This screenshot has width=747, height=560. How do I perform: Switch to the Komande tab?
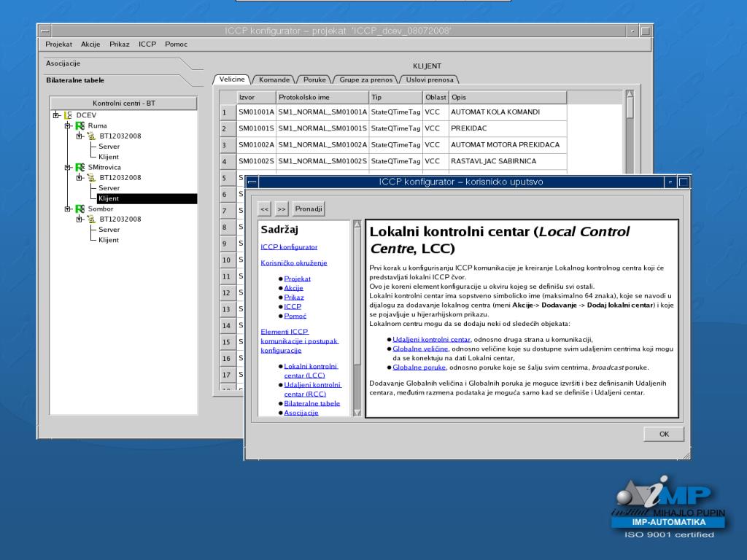click(275, 79)
